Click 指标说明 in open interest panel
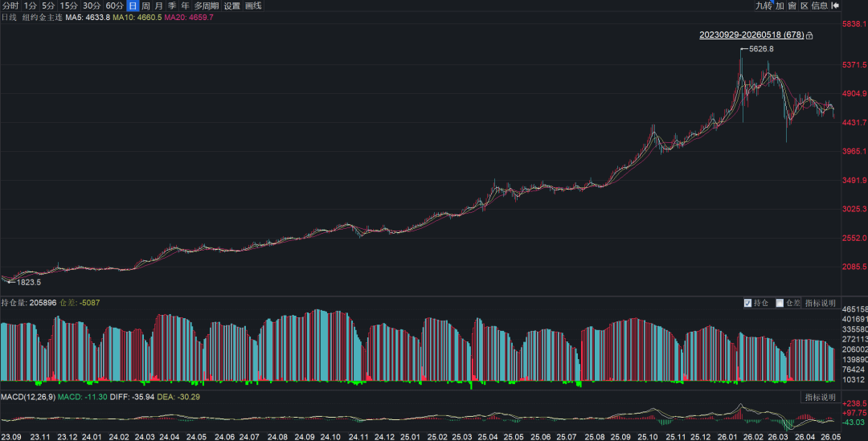This screenshot has height=441, width=868. pyautogui.click(x=820, y=303)
